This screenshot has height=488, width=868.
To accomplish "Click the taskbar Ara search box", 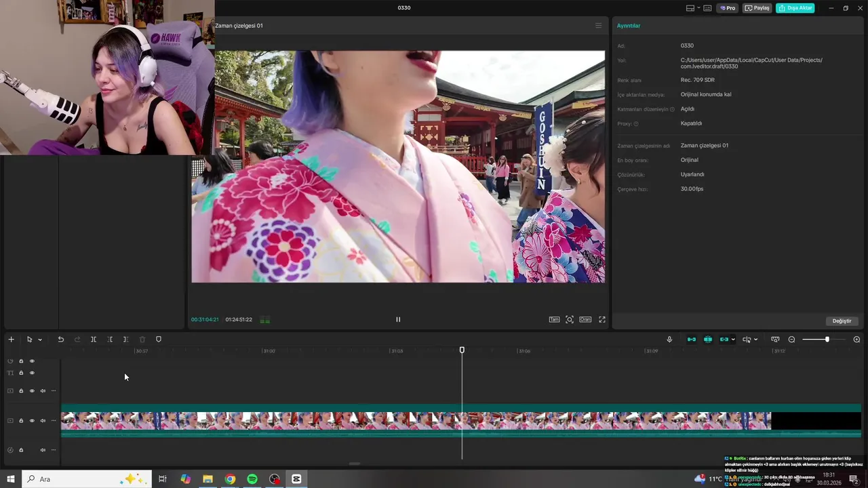I will pos(87,479).
